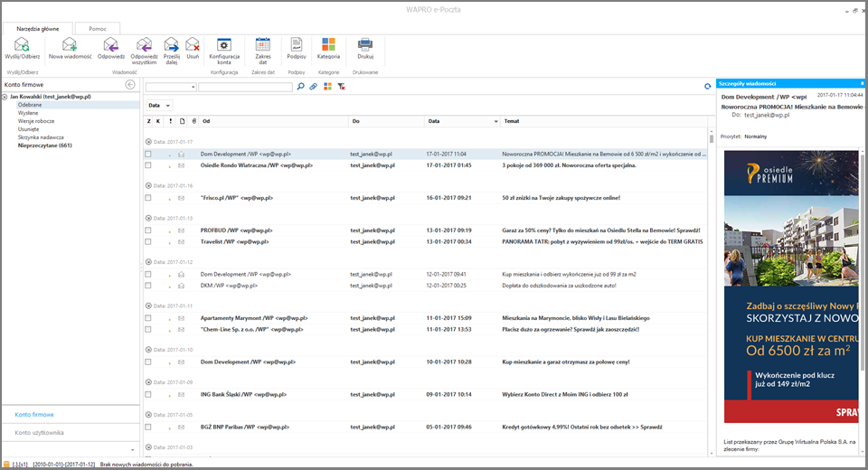Click the Osiedle Premium ad image
Screen dimensions: 868x470
point(791,287)
